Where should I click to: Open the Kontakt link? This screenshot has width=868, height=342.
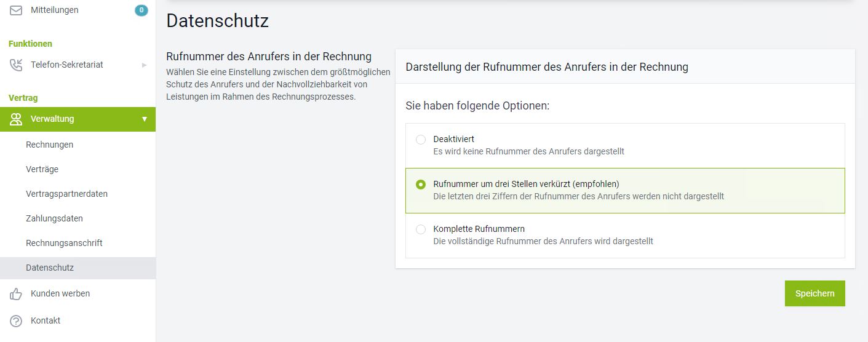click(46, 320)
